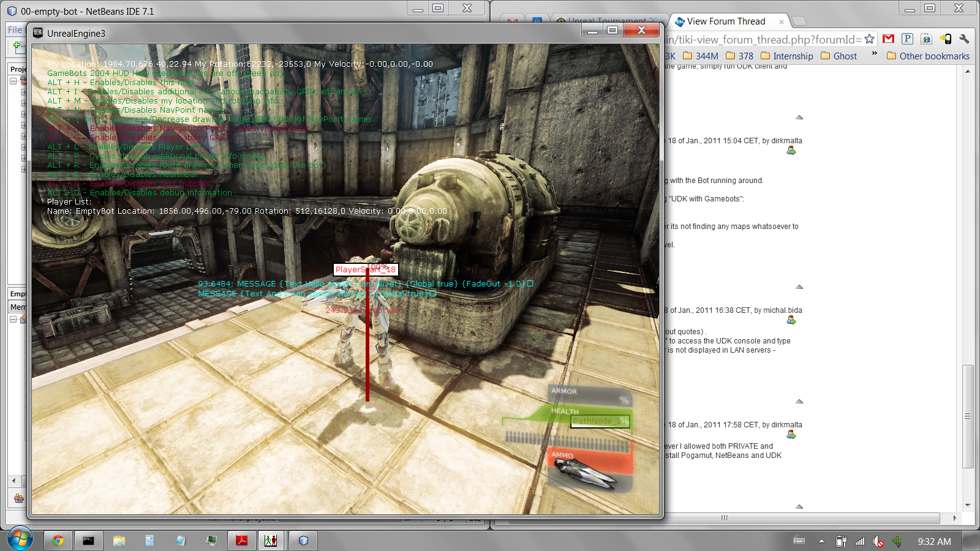Click the PlayerStart_18 label in game view

tap(366, 269)
